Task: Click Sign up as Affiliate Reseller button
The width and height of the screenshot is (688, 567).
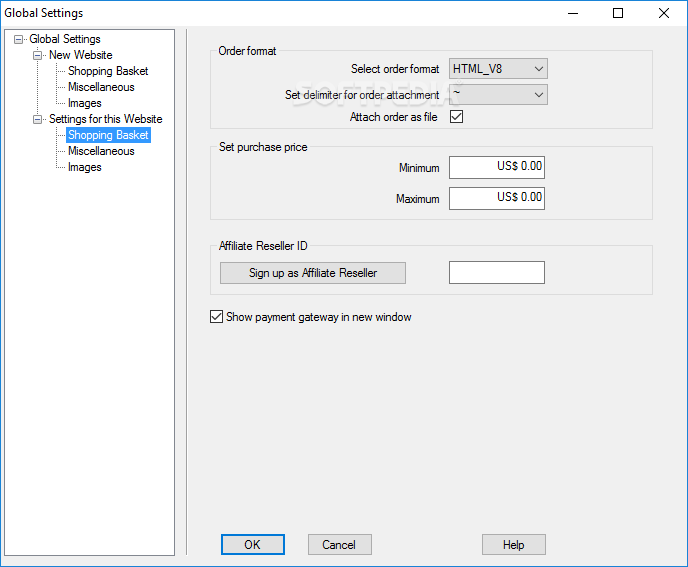Action: tap(313, 273)
